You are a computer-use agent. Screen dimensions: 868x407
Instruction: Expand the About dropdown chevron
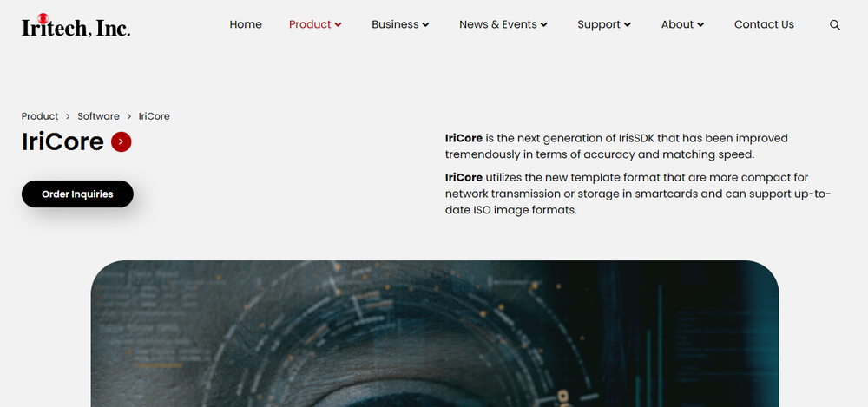(x=700, y=25)
